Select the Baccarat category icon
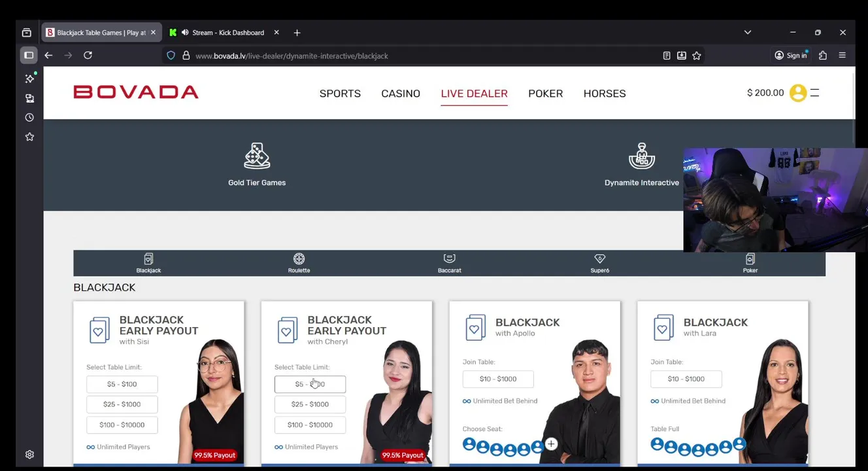 pyautogui.click(x=449, y=258)
